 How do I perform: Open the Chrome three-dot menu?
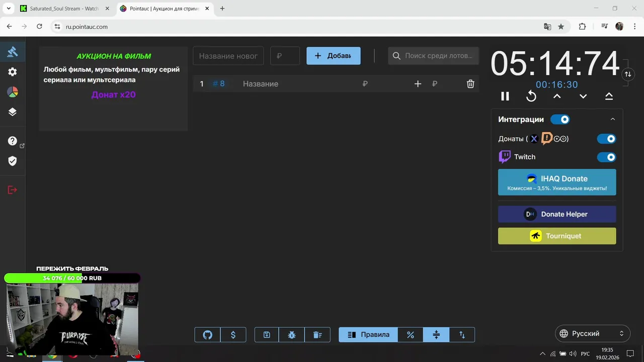click(x=633, y=27)
